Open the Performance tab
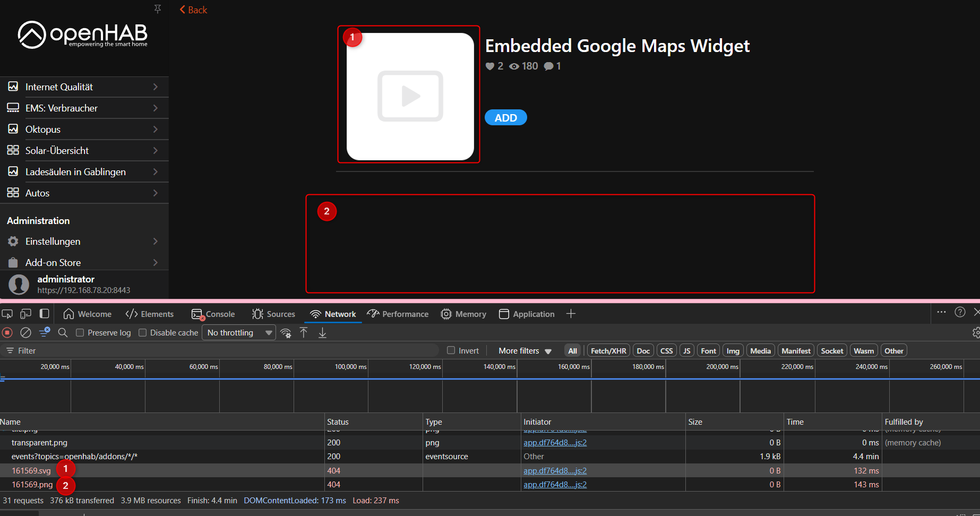The width and height of the screenshot is (980, 516). pyautogui.click(x=398, y=314)
